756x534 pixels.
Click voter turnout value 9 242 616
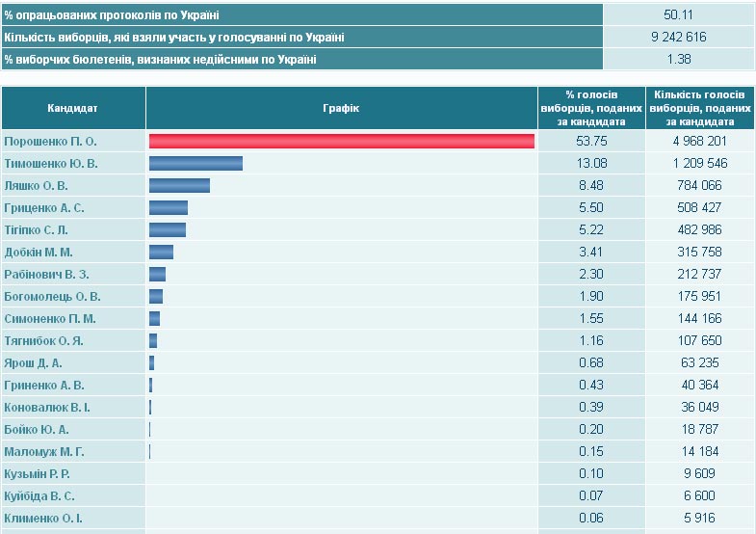679,38
